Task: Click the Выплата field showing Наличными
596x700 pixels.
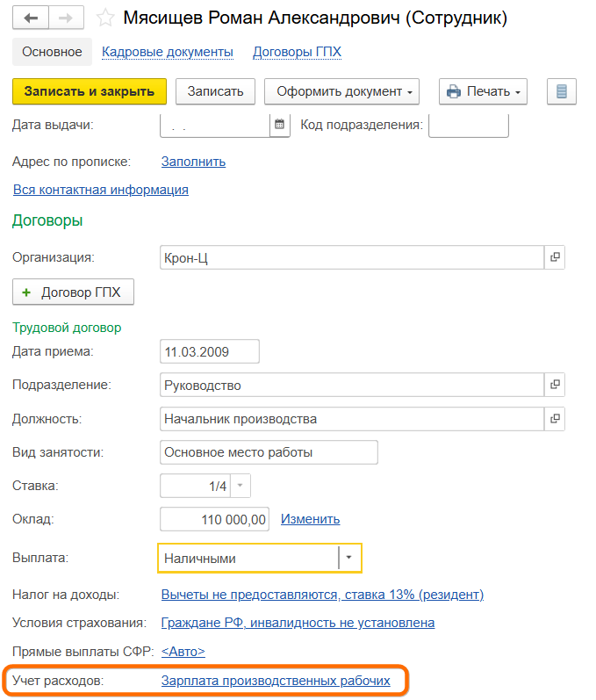Action: (248, 558)
